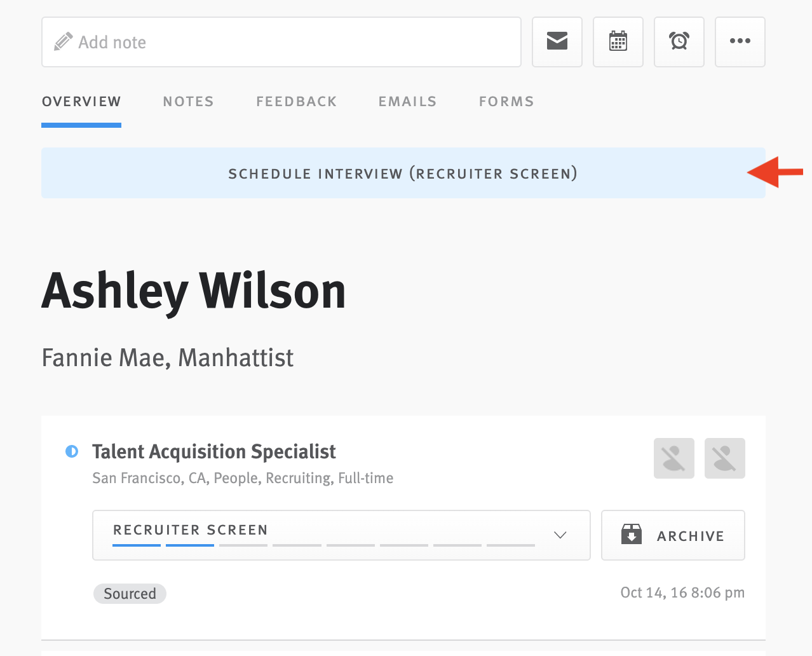
Task: Click the second crossed-out person icon
Action: pyautogui.click(x=724, y=458)
